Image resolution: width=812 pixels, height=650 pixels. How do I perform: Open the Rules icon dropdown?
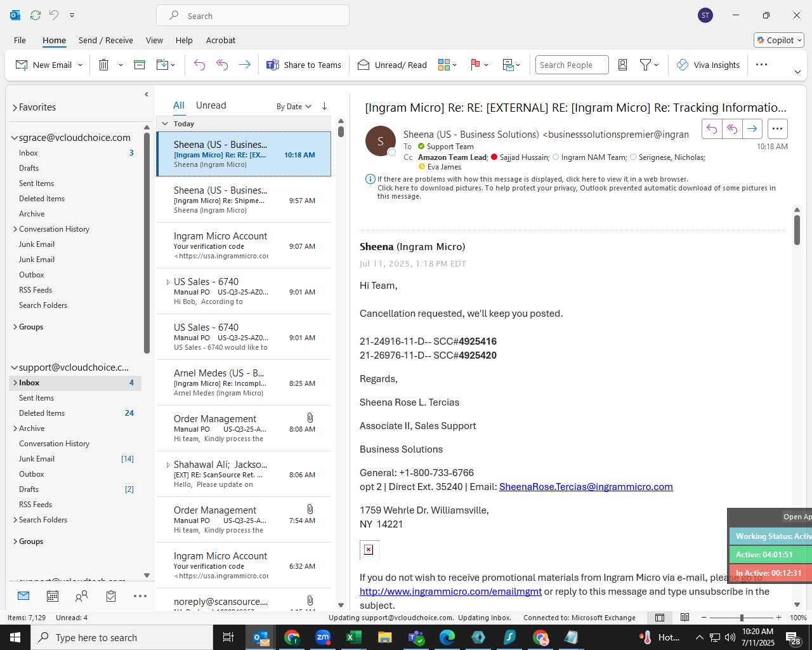pyautogui.click(x=511, y=65)
